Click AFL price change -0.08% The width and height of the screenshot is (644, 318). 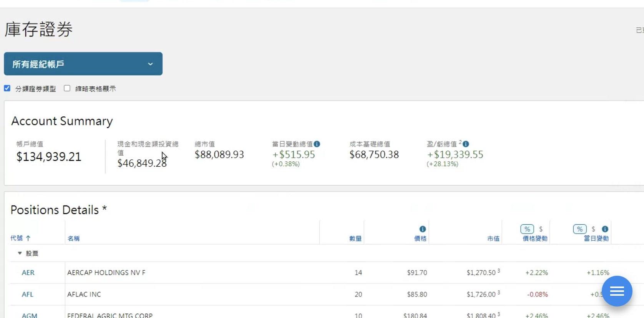click(538, 295)
